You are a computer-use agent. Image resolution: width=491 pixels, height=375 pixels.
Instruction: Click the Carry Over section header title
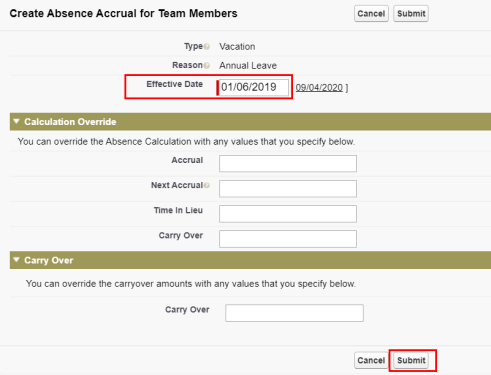[49, 260]
